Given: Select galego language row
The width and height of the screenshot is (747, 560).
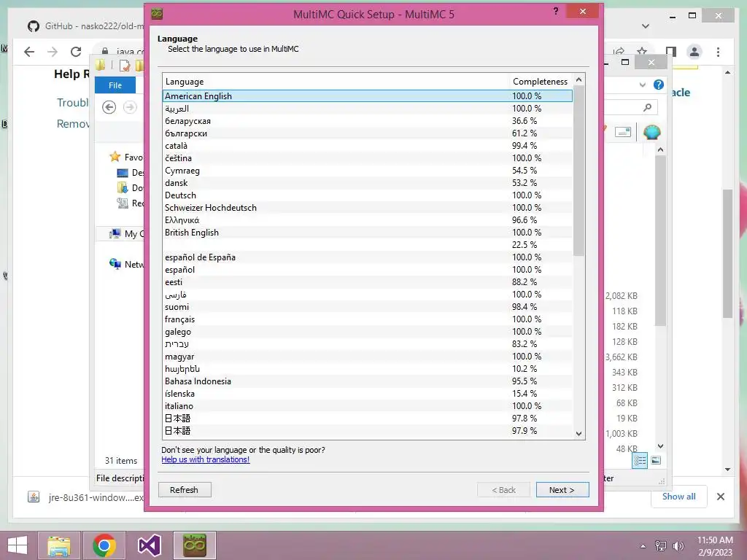Looking at the screenshot, I should 368,332.
